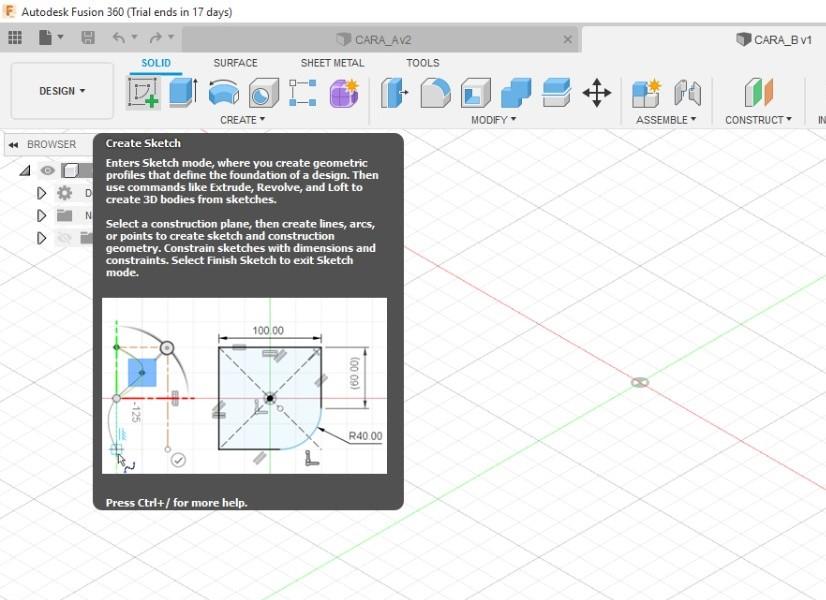Redo the last undone action

pos(155,37)
